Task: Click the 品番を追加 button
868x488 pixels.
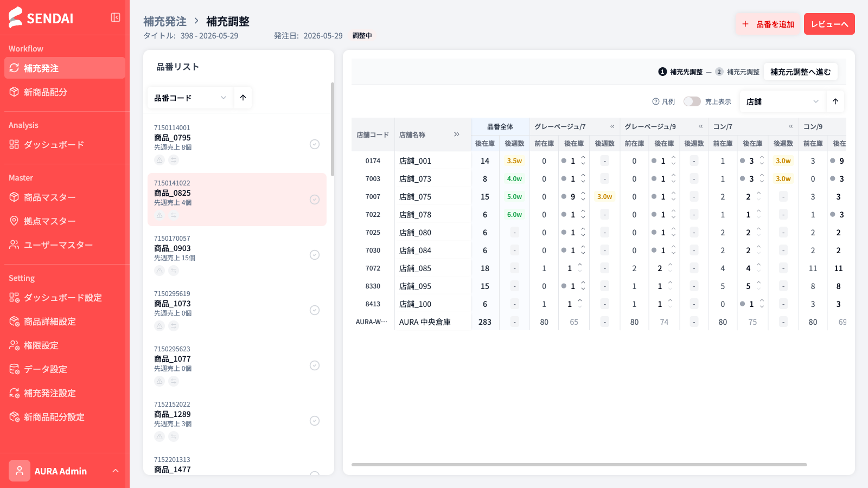Action: coord(768,24)
